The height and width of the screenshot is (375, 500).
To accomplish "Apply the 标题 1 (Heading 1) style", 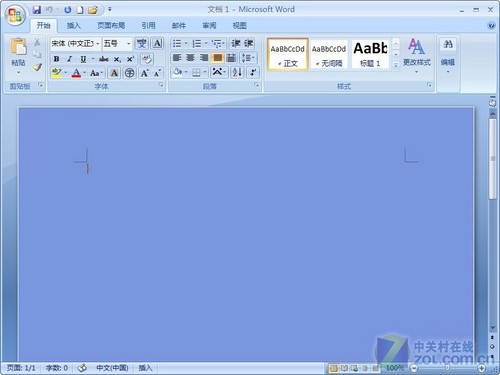I will coord(370,55).
